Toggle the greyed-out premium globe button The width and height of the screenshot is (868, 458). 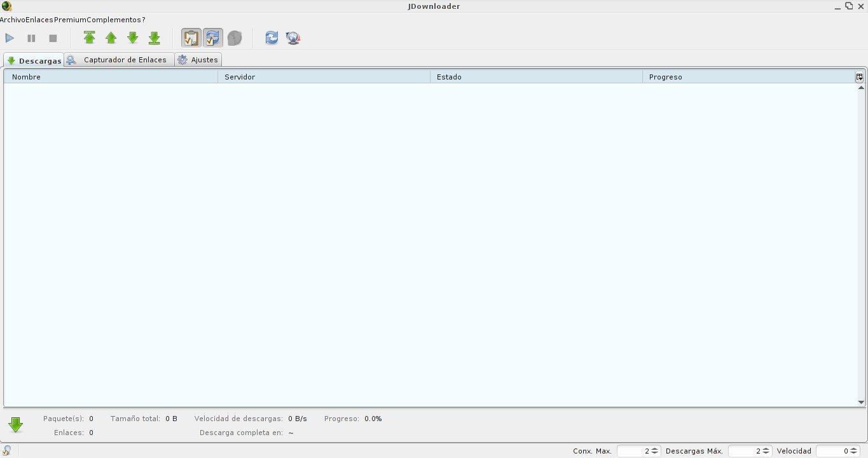[x=235, y=38]
